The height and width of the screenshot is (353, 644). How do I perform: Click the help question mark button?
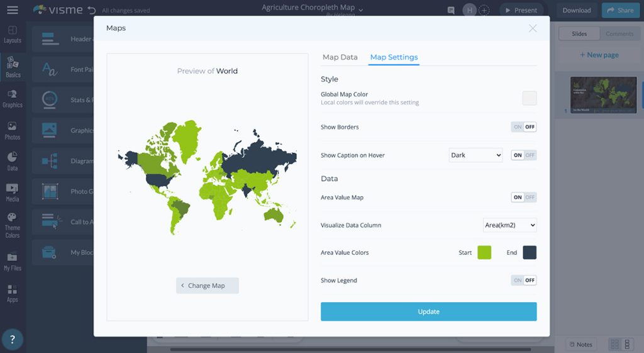pos(13,339)
